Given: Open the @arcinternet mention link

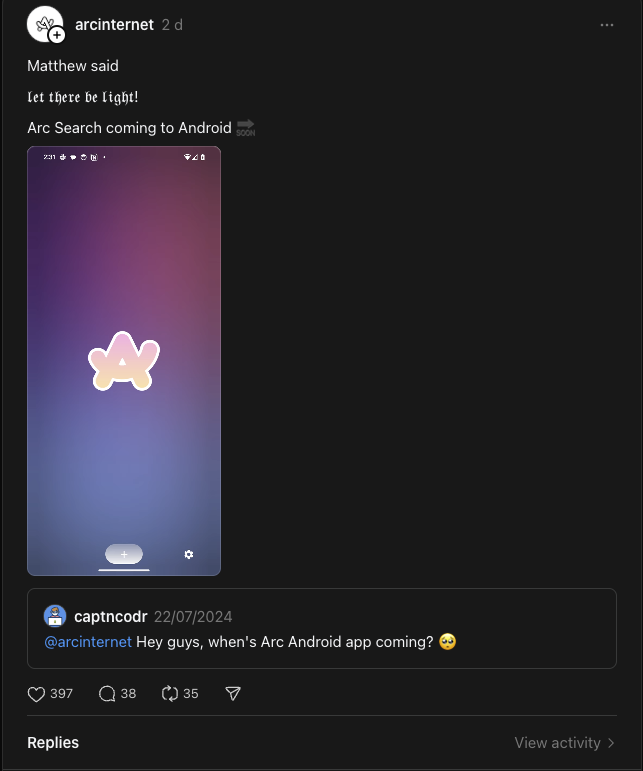Looking at the screenshot, I should pos(88,642).
